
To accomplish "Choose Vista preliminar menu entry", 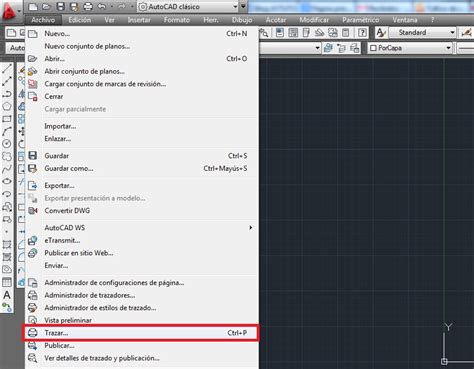I will click(142, 320).
